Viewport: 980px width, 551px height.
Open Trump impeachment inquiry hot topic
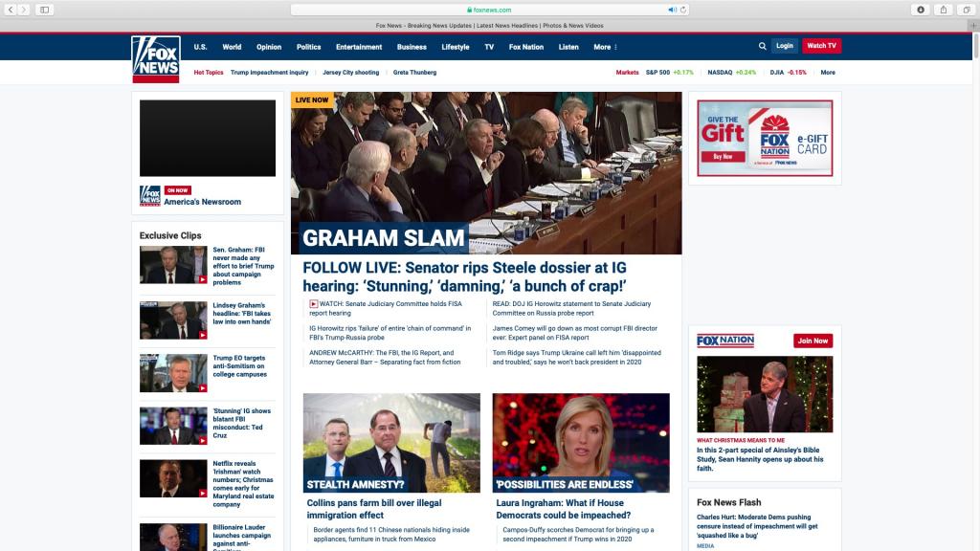[269, 73]
